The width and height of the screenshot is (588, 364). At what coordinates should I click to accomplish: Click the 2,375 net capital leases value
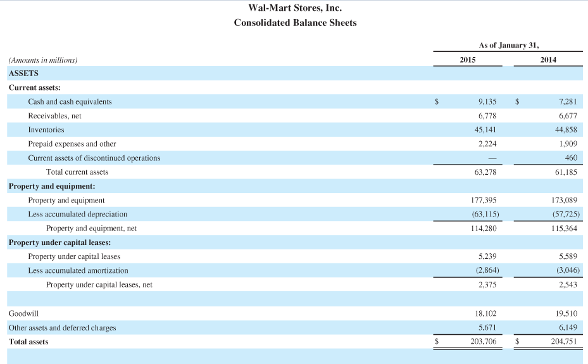pyautogui.click(x=487, y=284)
